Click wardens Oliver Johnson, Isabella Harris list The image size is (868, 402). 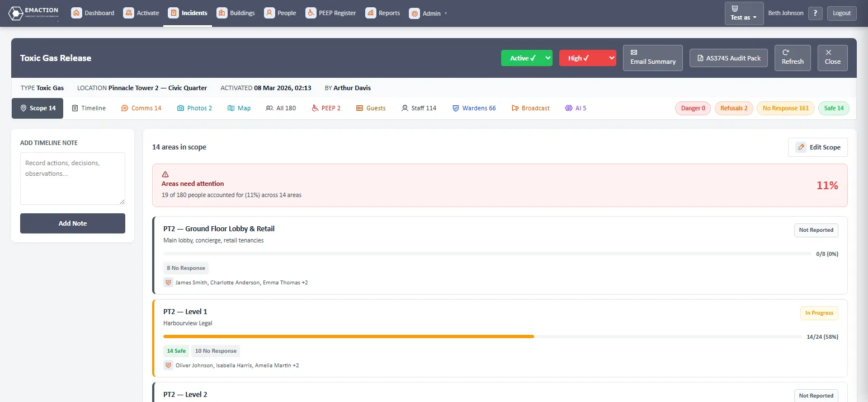tap(237, 366)
